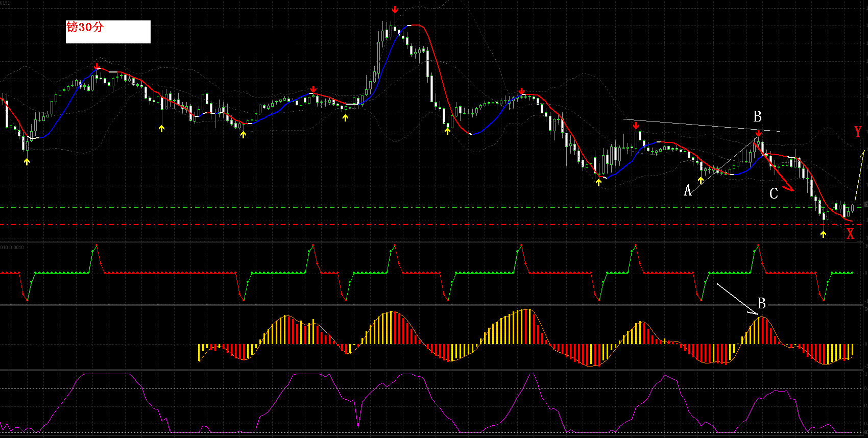Click the white 镑30分 label box
The image size is (868, 438).
(108, 32)
